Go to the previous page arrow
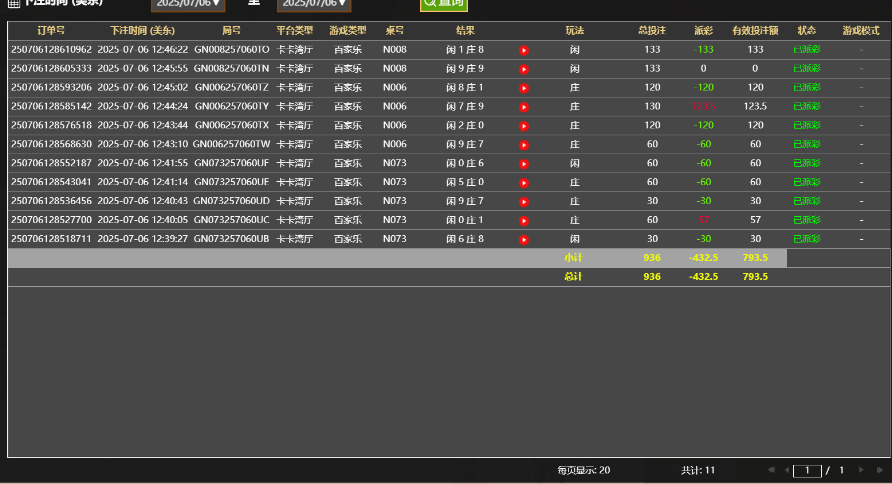Viewport: 892px width, 484px height. 785,470
